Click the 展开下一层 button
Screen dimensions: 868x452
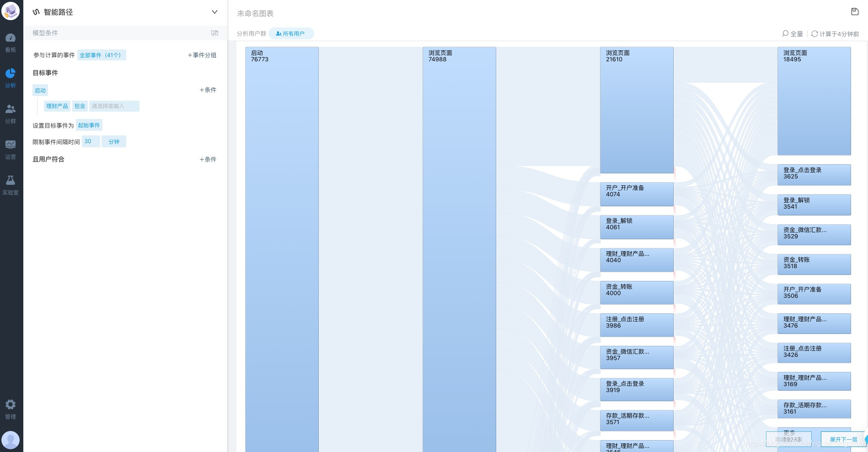pyautogui.click(x=843, y=439)
